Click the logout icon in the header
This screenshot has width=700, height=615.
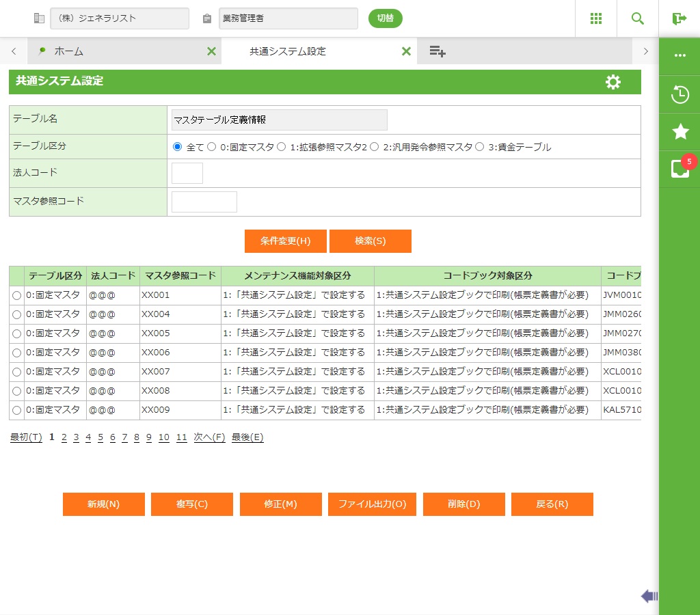(x=679, y=18)
